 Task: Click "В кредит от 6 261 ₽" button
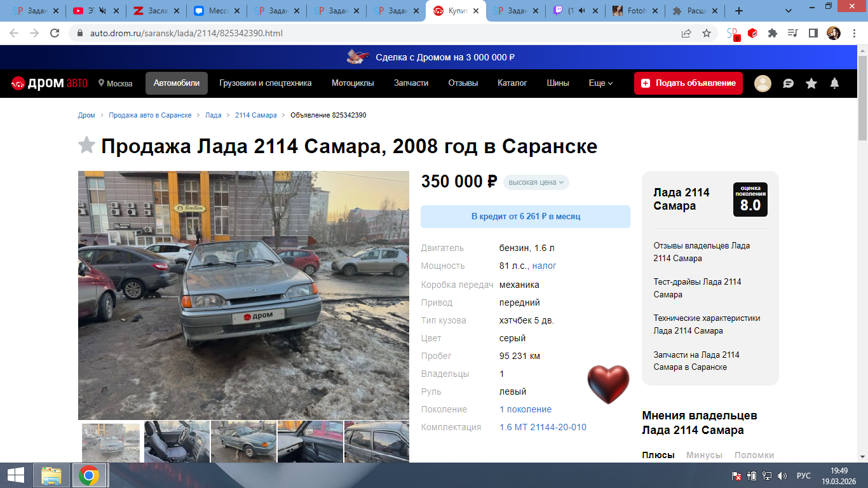(x=526, y=217)
